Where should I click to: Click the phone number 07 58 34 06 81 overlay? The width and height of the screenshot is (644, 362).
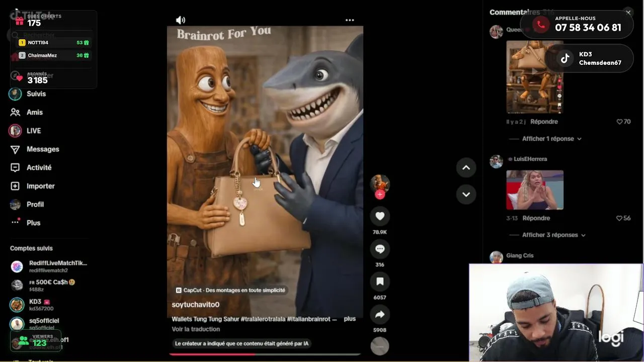pyautogui.click(x=588, y=28)
